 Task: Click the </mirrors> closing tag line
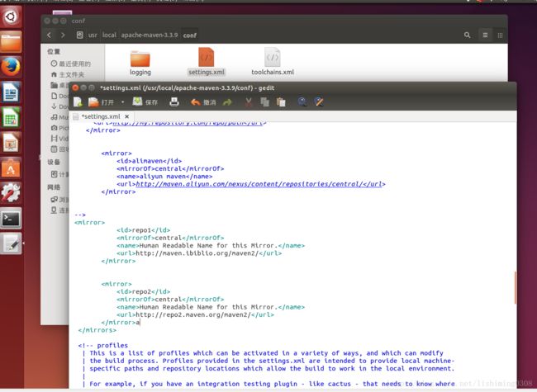tap(97, 330)
